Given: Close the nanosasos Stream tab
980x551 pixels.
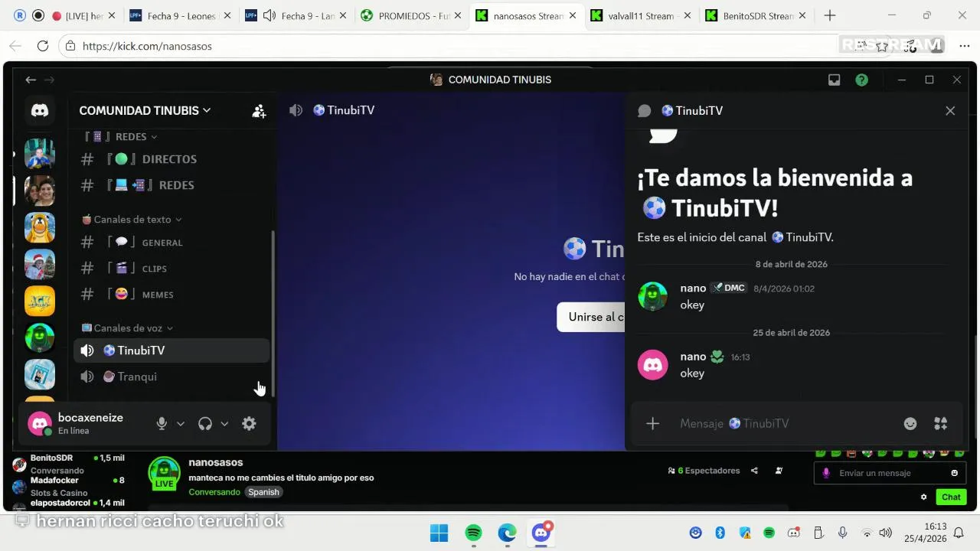Looking at the screenshot, I should point(573,15).
